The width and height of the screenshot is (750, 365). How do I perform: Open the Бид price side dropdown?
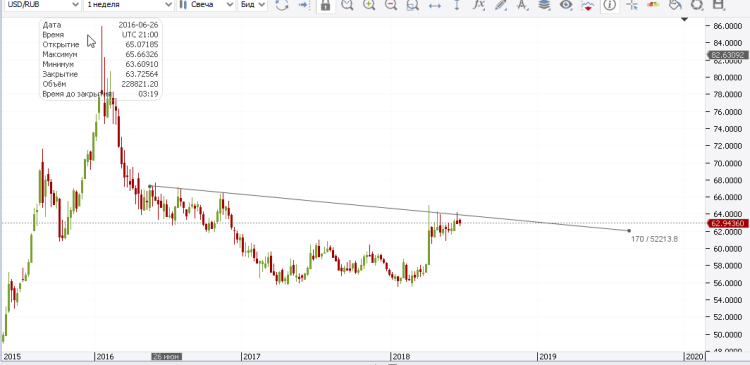253,4
